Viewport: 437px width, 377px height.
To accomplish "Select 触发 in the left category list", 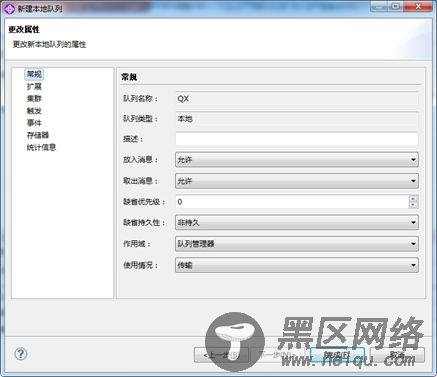I will (34, 111).
